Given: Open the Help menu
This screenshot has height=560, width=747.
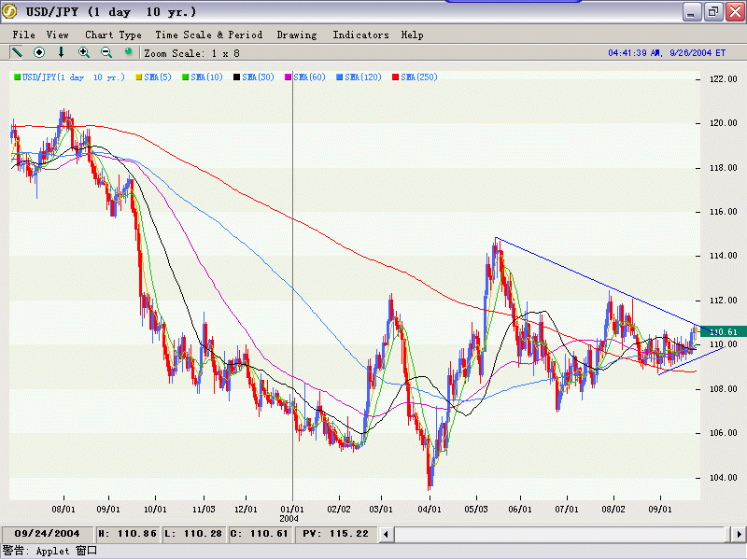Looking at the screenshot, I should coord(412,35).
